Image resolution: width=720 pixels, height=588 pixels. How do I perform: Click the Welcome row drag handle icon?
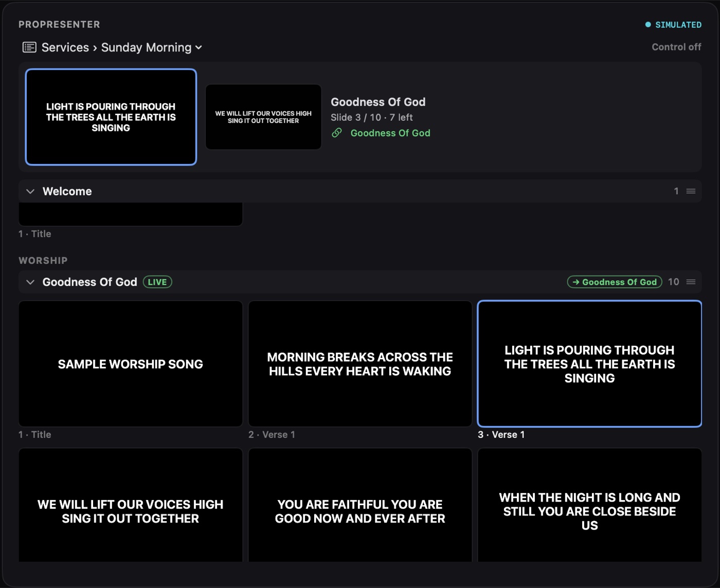691,191
